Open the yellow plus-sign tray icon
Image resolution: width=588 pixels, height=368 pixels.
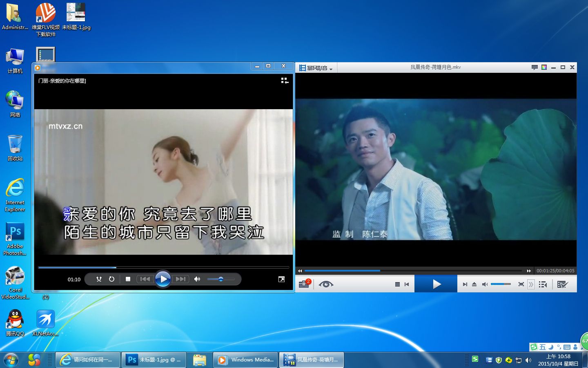508,360
